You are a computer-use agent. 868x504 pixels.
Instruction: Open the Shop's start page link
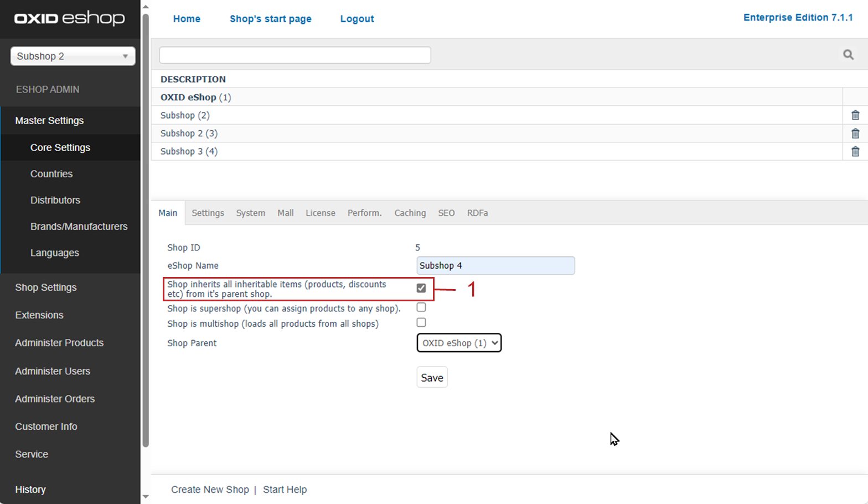point(271,19)
